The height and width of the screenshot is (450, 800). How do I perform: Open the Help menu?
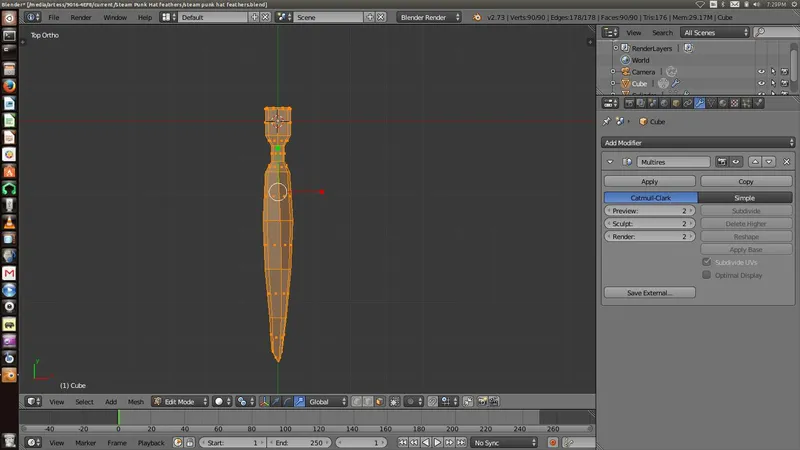click(x=145, y=17)
